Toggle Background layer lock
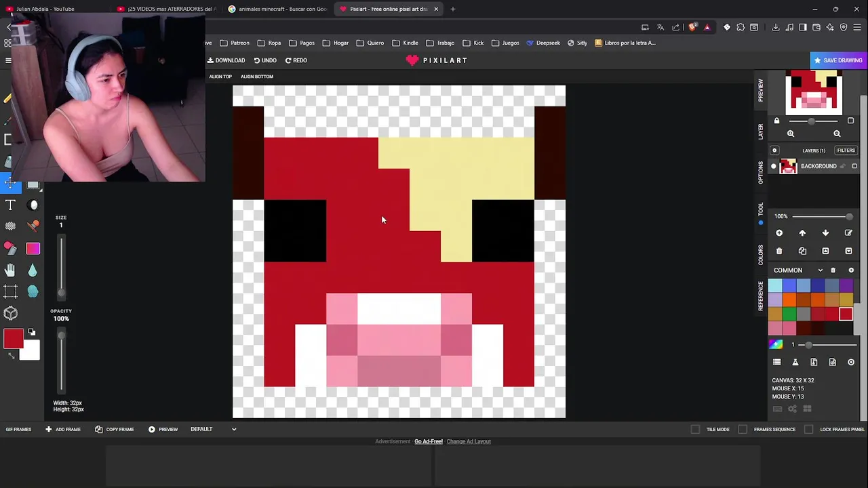The width and height of the screenshot is (868, 488). tap(843, 166)
